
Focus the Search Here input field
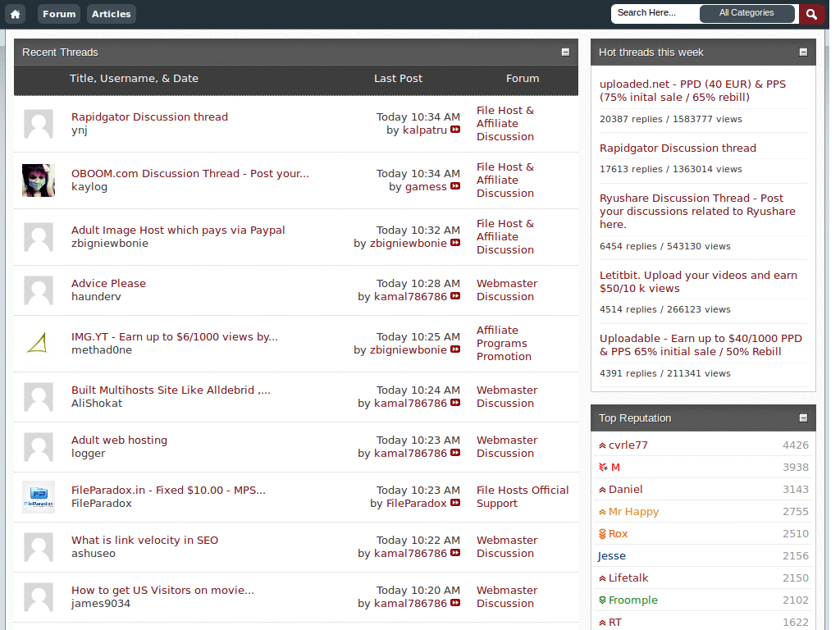click(x=655, y=13)
